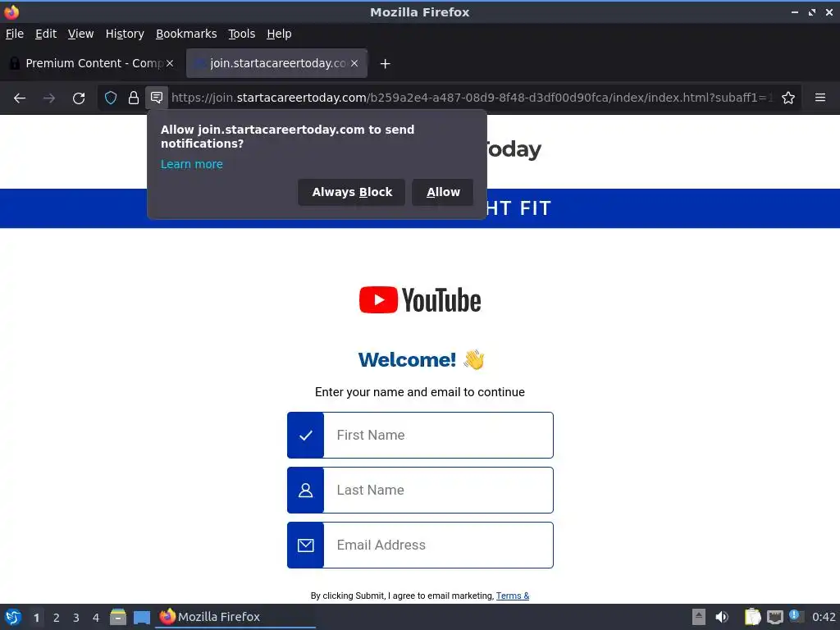Click the forward navigation arrow
The width and height of the screenshot is (840, 630).
48,98
